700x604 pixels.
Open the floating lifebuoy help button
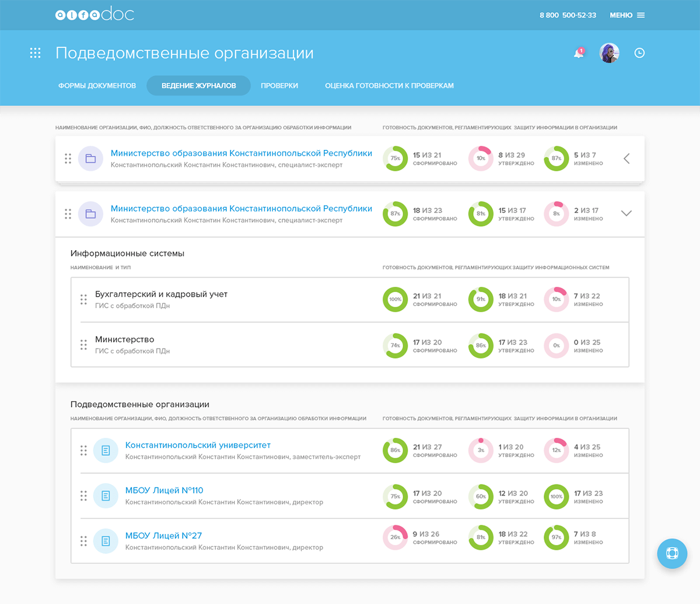(672, 553)
